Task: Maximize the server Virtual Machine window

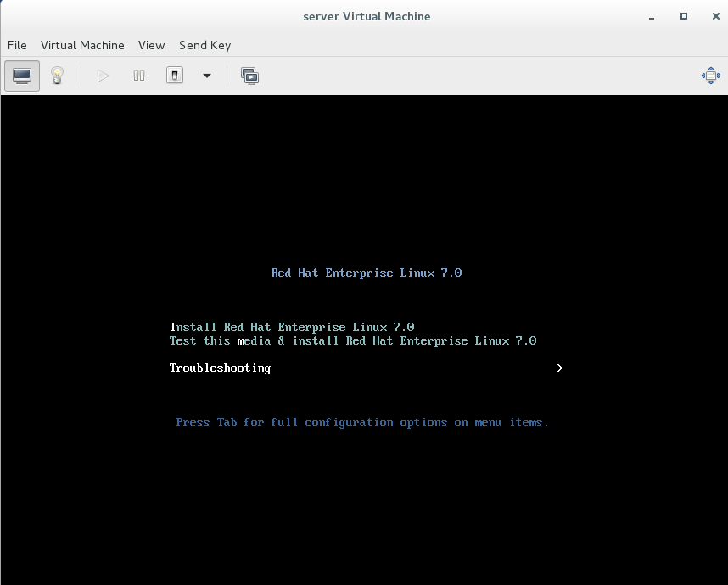Action: pos(683,16)
